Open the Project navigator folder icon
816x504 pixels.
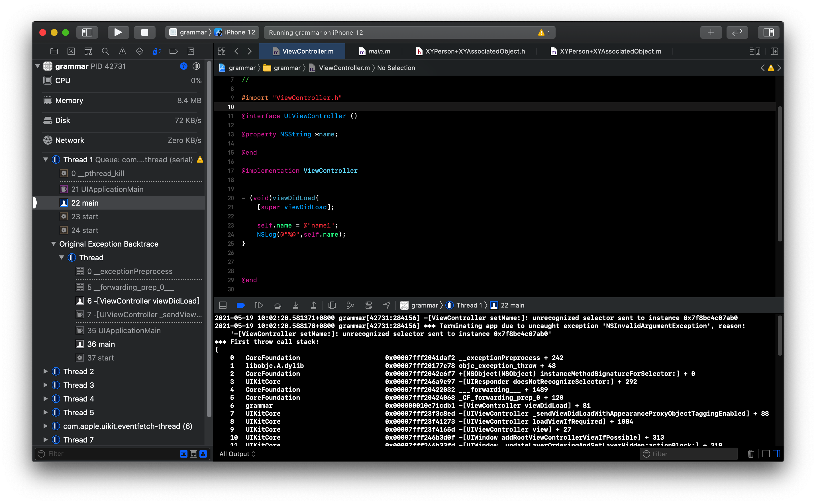(x=54, y=51)
